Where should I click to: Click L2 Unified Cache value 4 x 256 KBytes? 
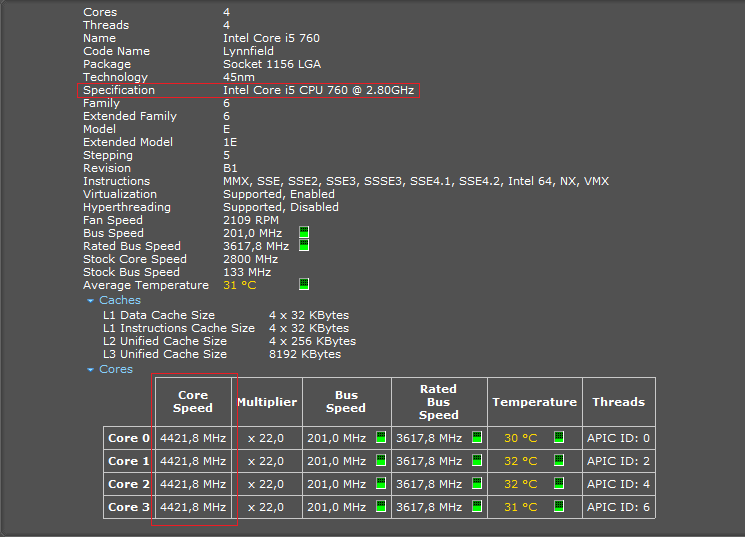[x=312, y=341]
